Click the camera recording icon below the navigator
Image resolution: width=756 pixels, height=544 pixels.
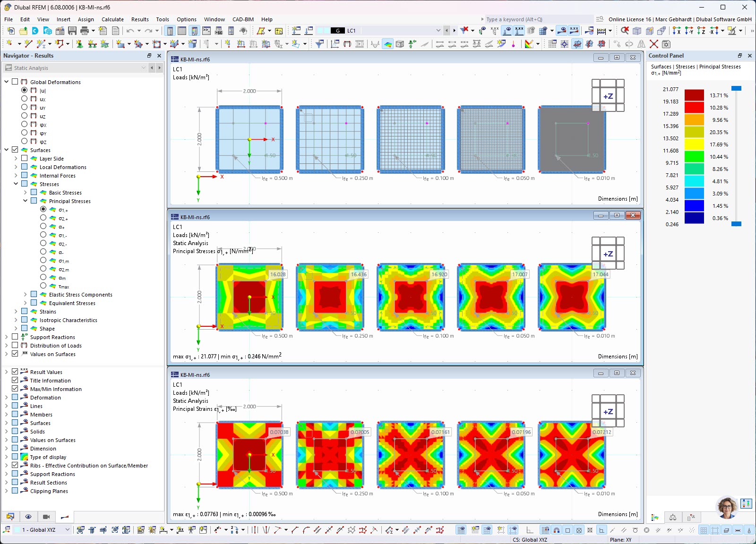pos(46,517)
